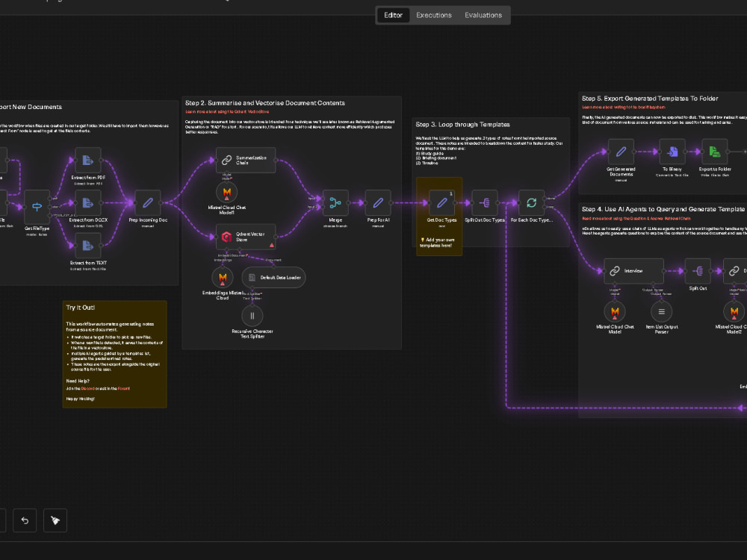Open the Evaluations tab

tap(483, 15)
